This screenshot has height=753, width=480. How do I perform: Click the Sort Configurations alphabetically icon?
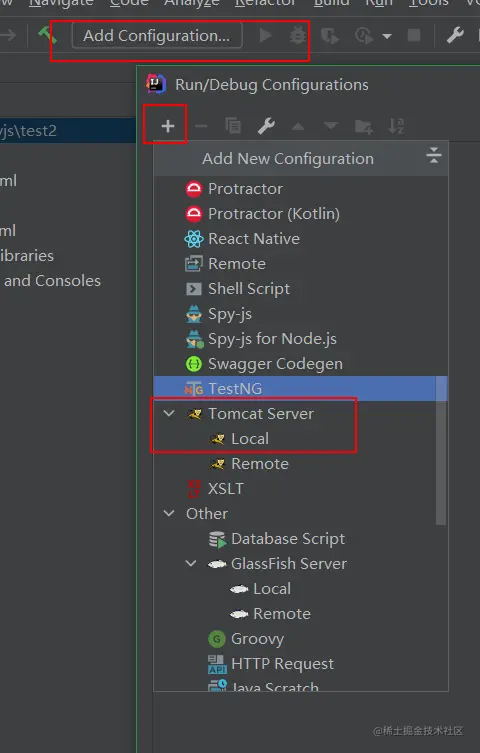pyautogui.click(x=396, y=126)
